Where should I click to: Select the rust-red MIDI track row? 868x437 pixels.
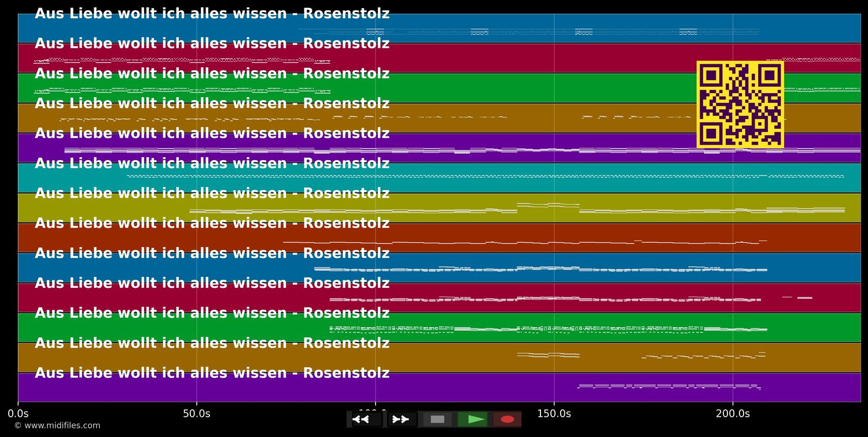coord(439,238)
